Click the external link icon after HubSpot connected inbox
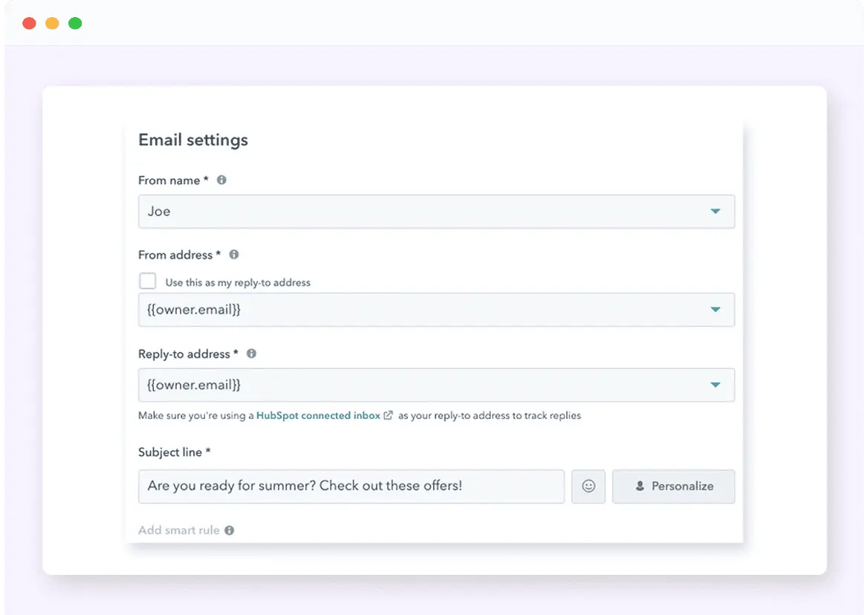 (x=387, y=415)
